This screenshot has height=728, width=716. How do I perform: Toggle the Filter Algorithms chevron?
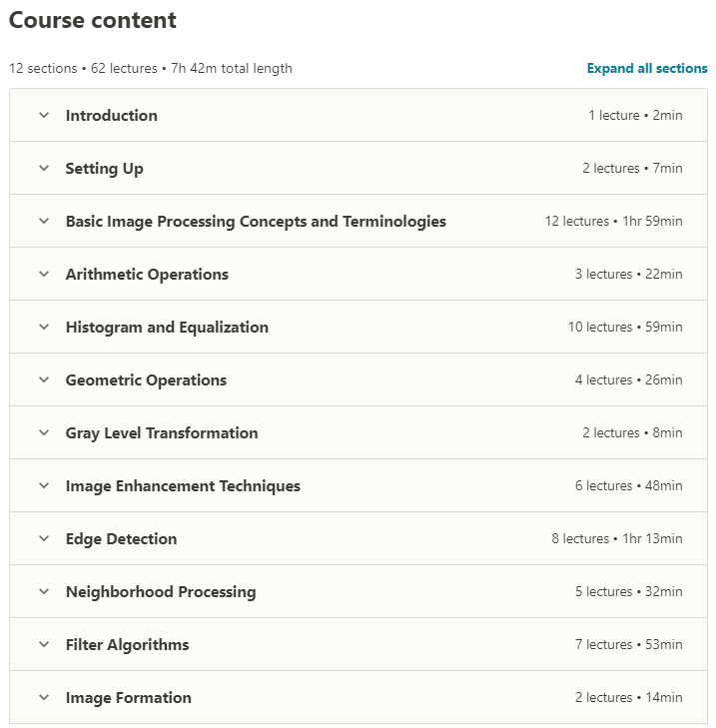(44, 644)
